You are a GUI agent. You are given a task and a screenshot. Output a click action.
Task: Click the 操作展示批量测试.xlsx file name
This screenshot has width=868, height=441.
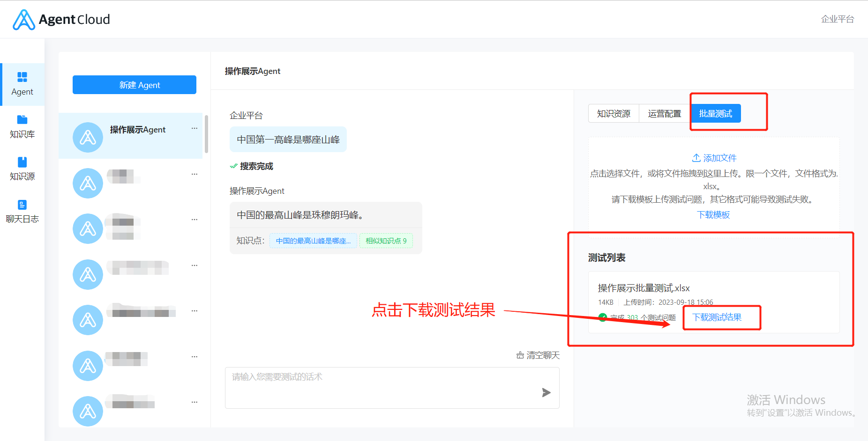(644, 288)
